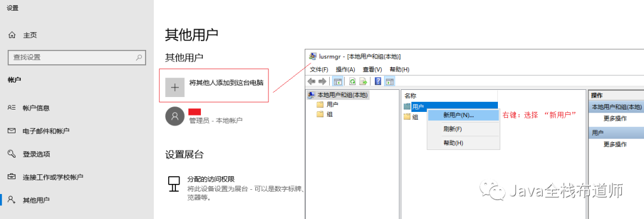Click the 分配的访问权限 link

pos(210,179)
